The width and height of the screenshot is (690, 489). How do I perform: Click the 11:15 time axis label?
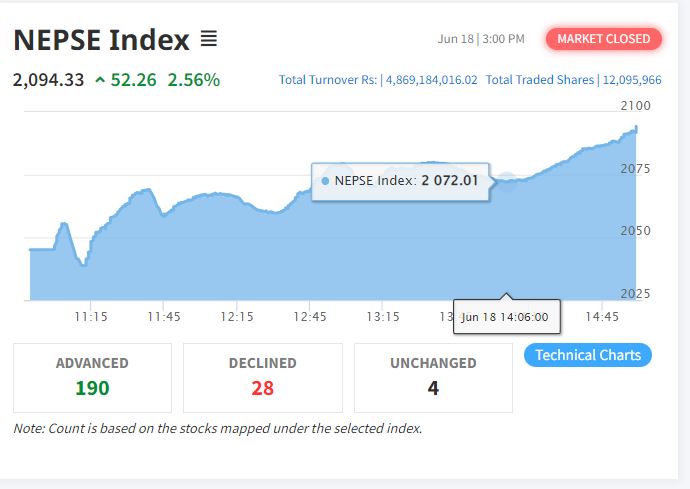[x=91, y=316]
